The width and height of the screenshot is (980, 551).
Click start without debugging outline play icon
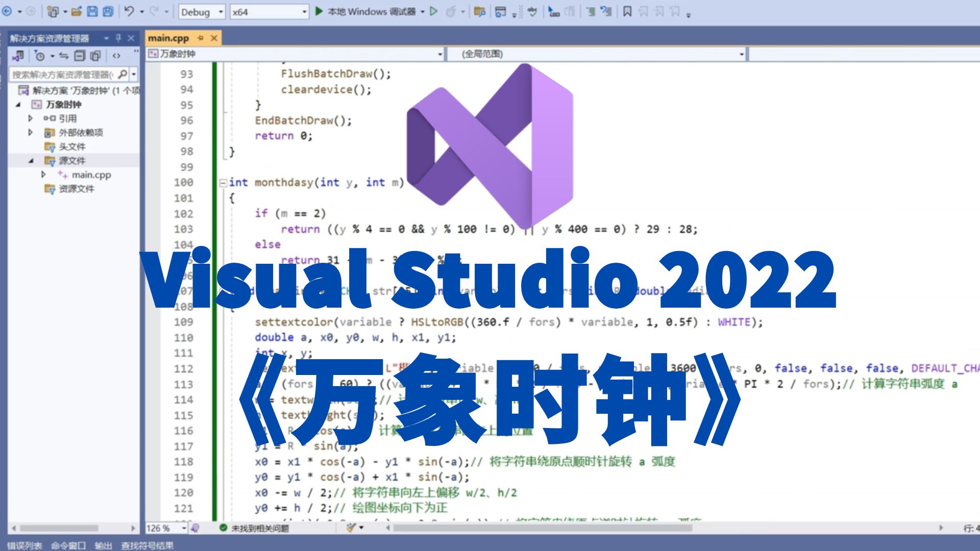click(434, 11)
